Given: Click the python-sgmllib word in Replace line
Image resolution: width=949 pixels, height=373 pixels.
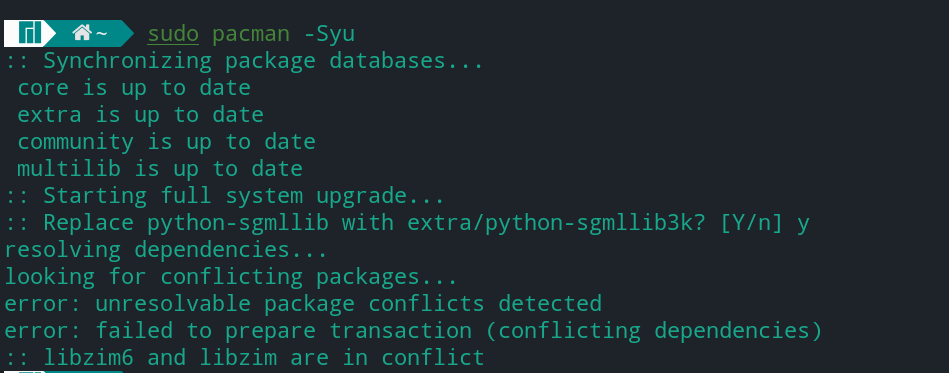Looking at the screenshot, I should pyautogui.click(x=238, y=223).
